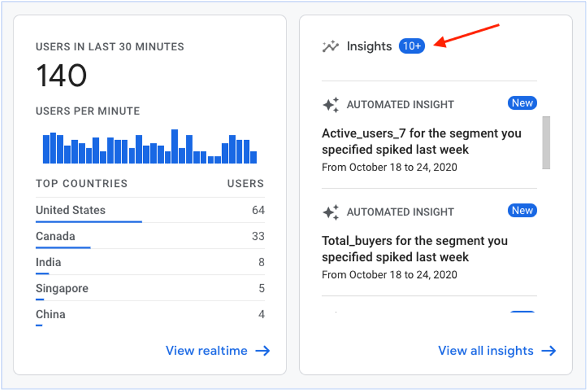This screenshot has width=588, height=390.
Task: Click the Insights trend line icon
Action: [331, 46]
